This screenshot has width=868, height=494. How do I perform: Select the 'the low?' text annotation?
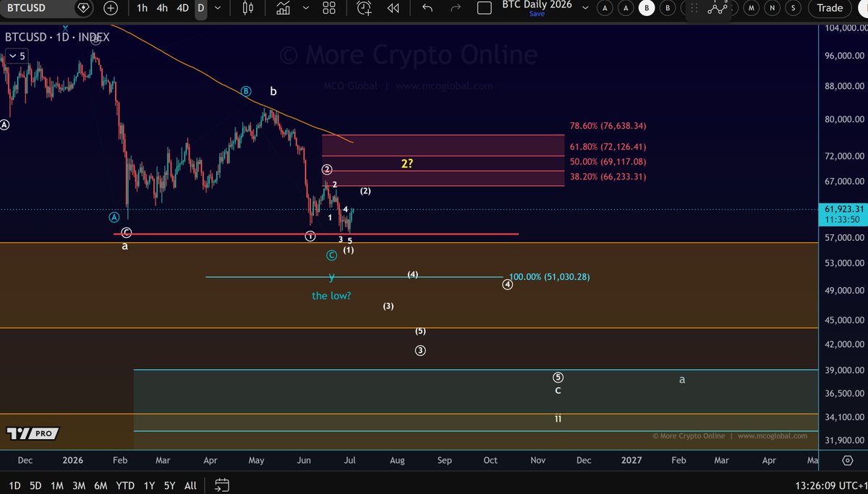(x=331, y=295)
